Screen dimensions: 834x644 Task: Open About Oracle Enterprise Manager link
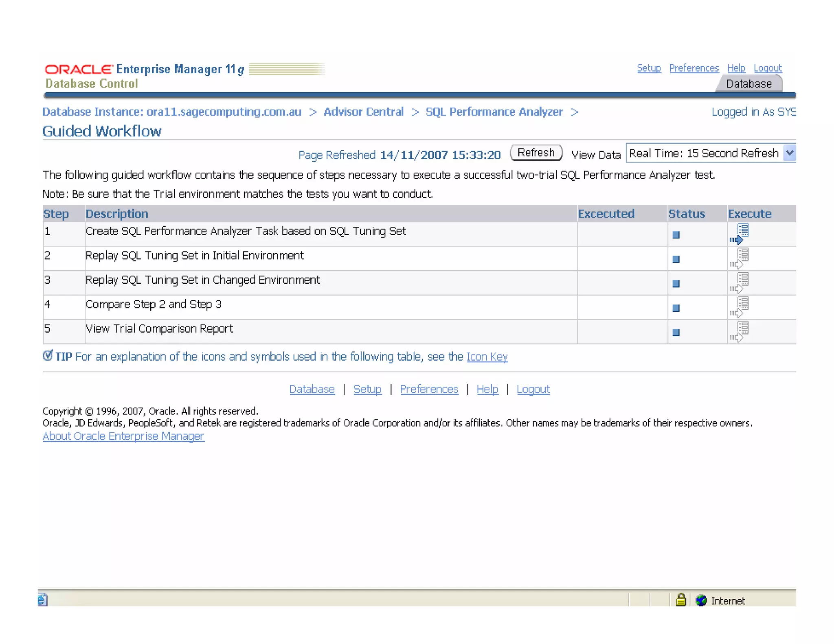(123, 436)
